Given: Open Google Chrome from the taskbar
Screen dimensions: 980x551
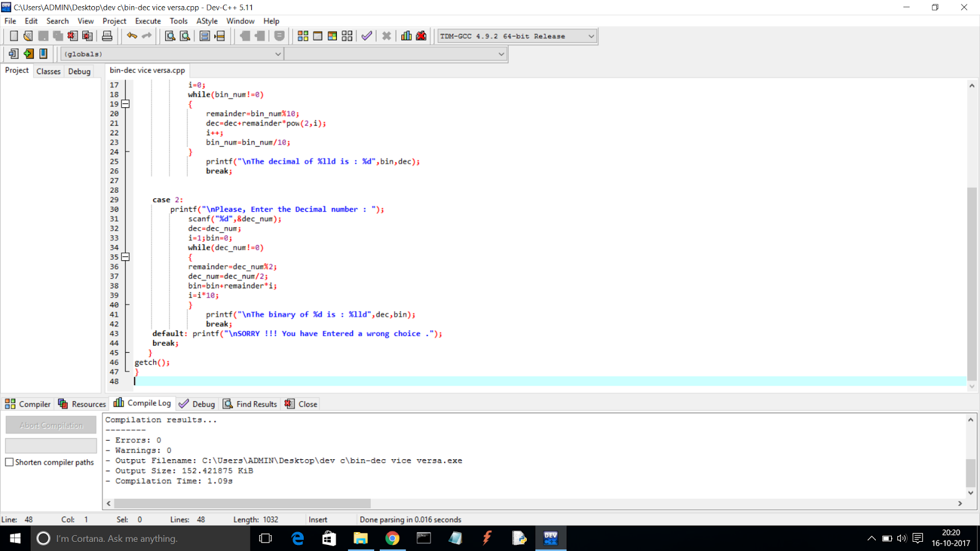Looking at the screenshot, I should pyautogui.click(x=393, y=538).
